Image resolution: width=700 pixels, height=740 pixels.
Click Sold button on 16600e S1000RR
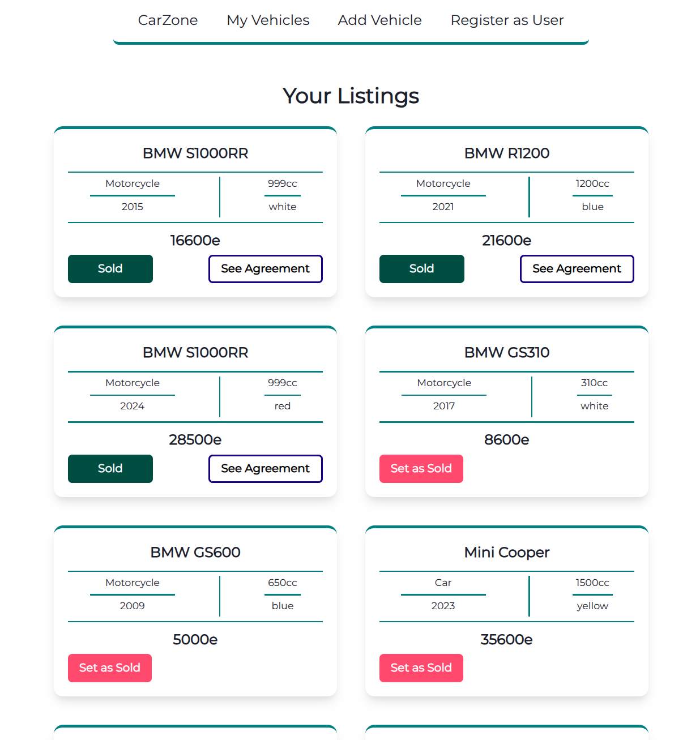pyautogui.click(x=110, y=269)
